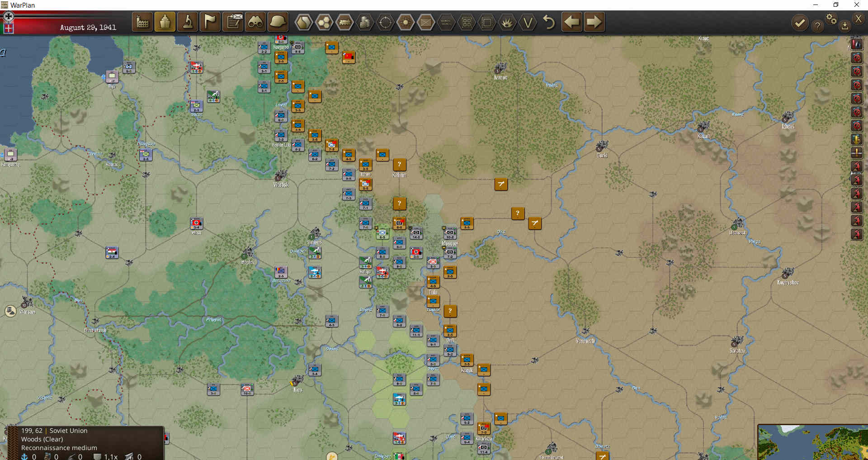The width and height of the screenshot is (868, 460).
Task: Click the V victory hexagon button
Action: pos(528,22)
